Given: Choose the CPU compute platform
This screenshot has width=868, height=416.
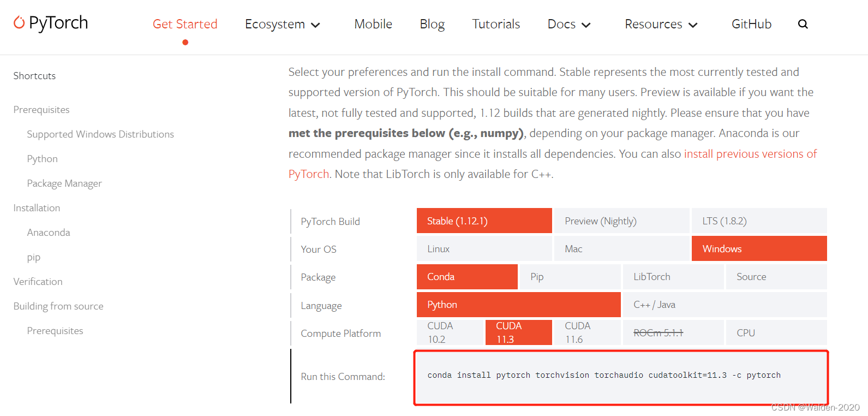Looking at the screenshot, I should tap(776, 332).
